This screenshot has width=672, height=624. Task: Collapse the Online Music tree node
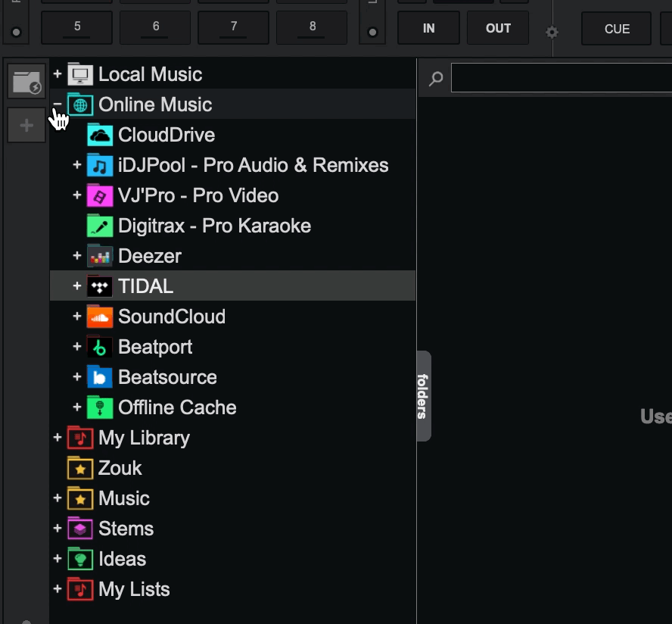(x=58, y=104)
